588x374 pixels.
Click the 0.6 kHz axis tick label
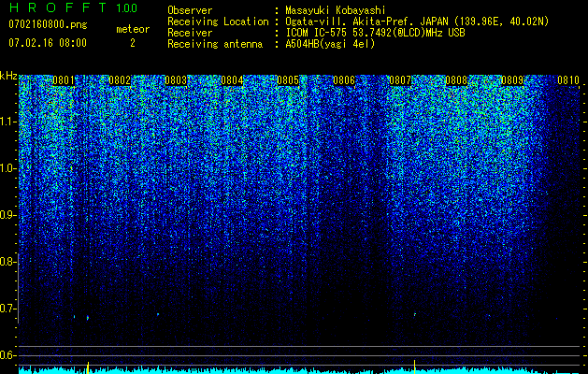(x=7, y=355)
